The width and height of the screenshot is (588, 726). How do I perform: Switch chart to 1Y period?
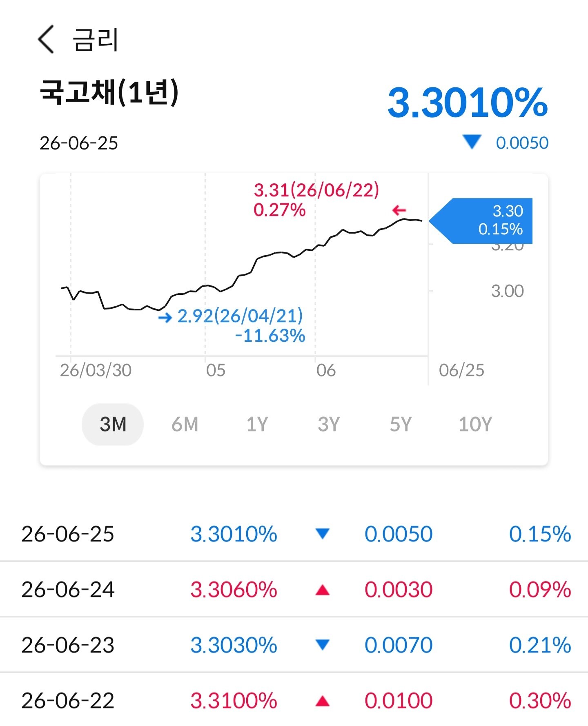[x=257, y=424]
